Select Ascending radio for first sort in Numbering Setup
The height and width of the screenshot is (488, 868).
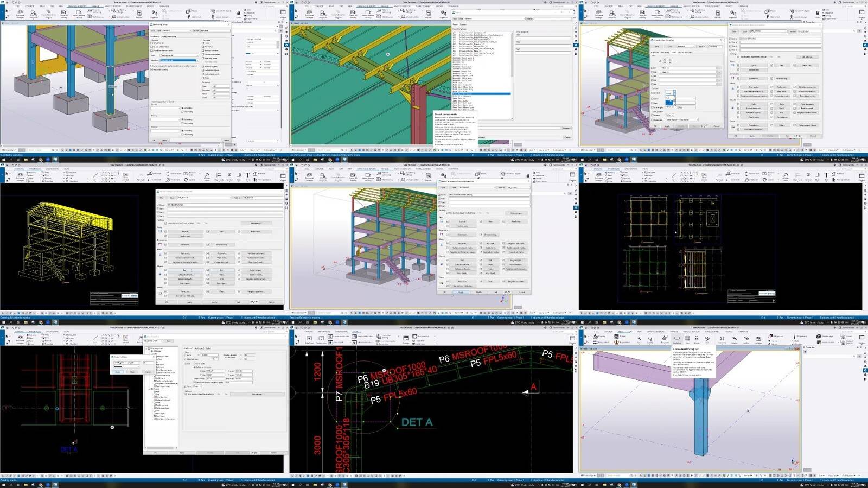click(183, 108)
